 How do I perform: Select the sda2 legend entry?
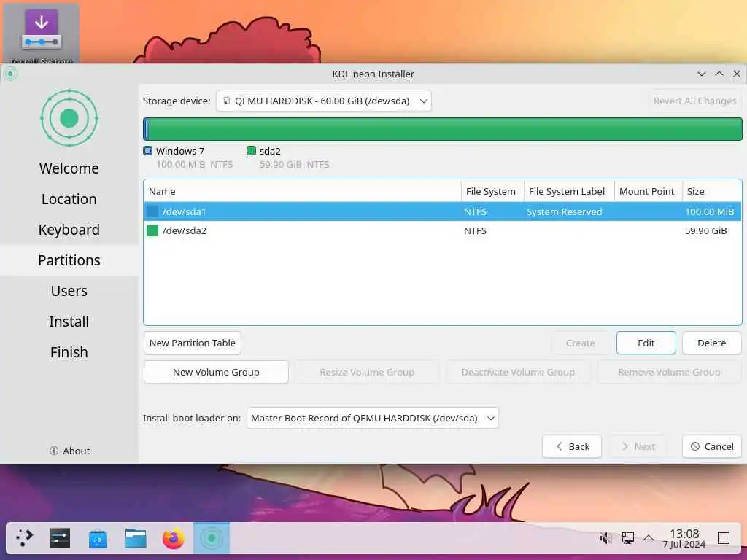tap(287, 157)
